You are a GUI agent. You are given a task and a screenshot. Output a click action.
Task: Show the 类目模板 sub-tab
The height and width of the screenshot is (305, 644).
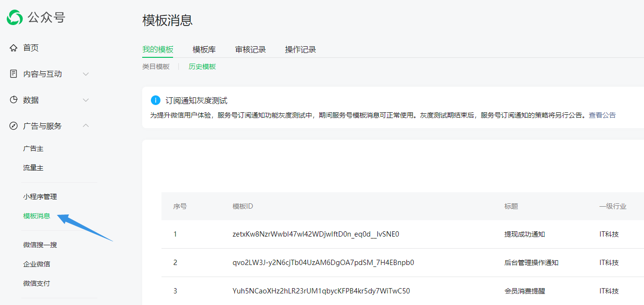pos(156,66)
